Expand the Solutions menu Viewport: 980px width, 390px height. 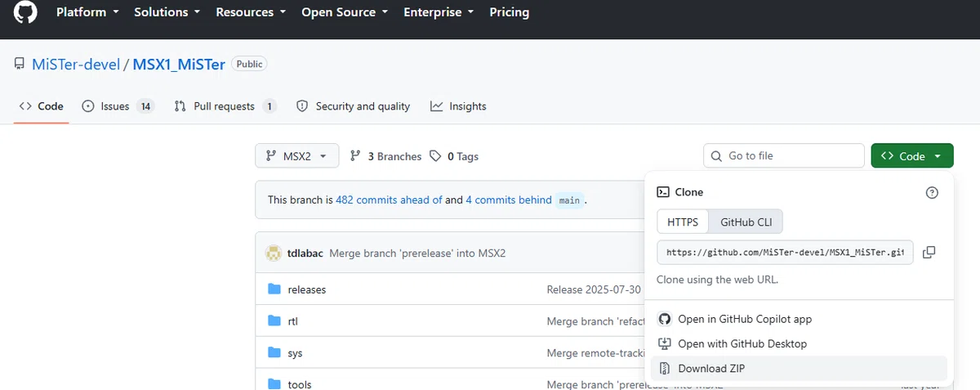point(167,12)
